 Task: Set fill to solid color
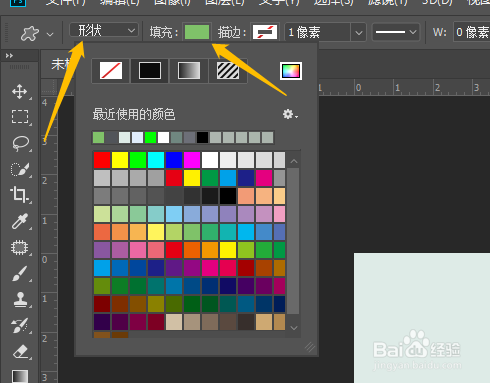click(150, 71)
